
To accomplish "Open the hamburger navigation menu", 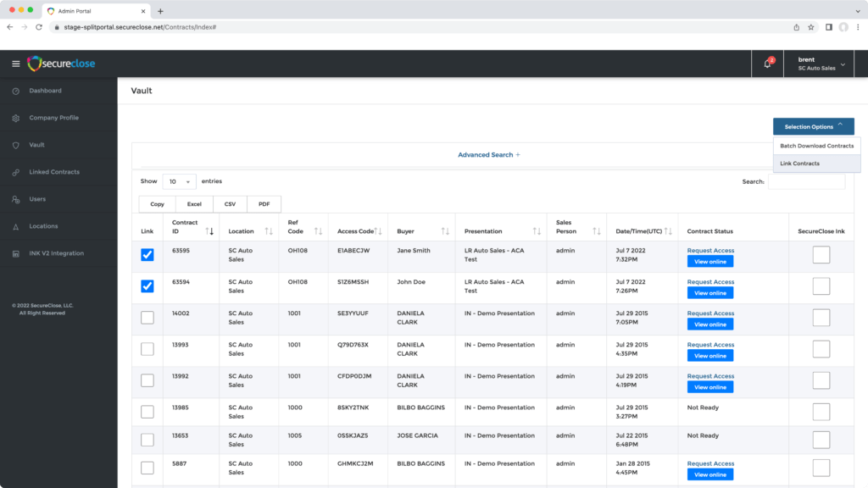I will (x=15, y=64).
